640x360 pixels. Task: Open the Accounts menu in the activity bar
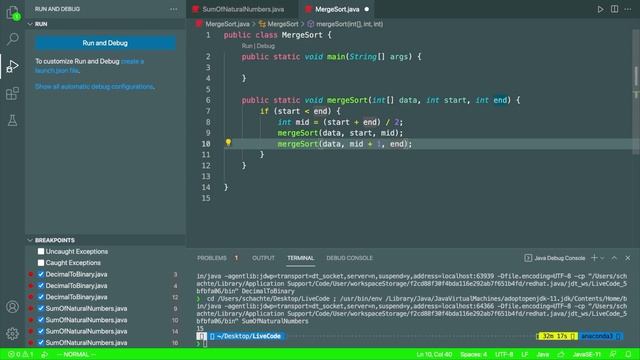pos(13,307)
